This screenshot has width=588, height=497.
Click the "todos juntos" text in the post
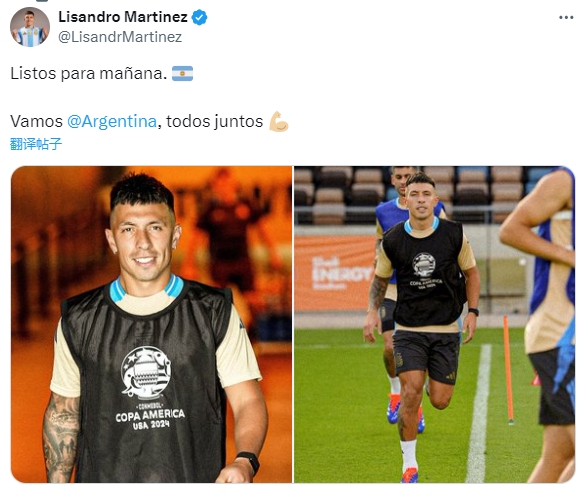click(214, 122)
